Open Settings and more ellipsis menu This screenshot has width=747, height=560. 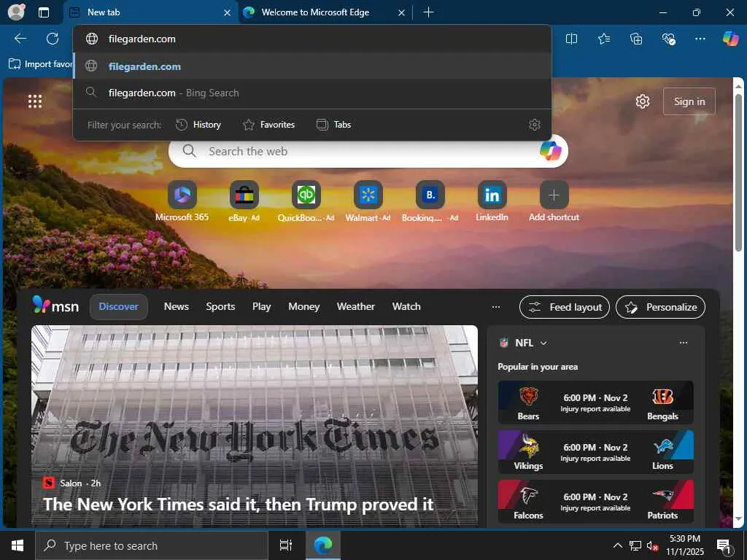[x=700, y=39]
